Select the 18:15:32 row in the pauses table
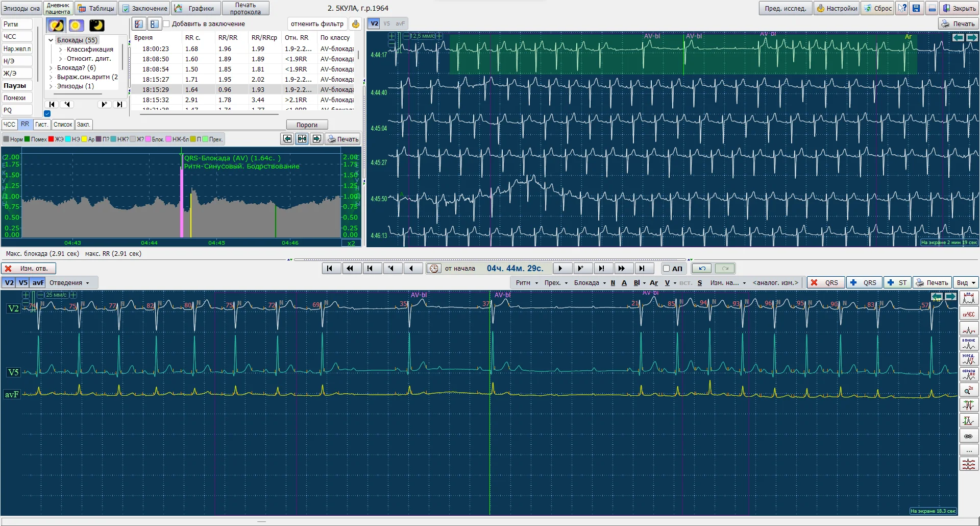 tap(156, 100)
